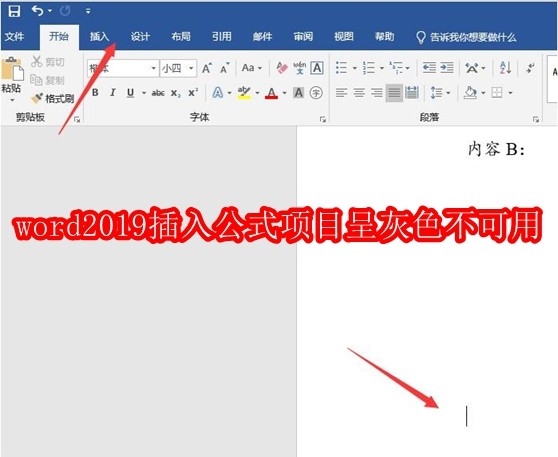Open the undo history dropdown arrow
The width and height of the screenshot is (558, 457).
pyautogui.click(x=50, y=11)
